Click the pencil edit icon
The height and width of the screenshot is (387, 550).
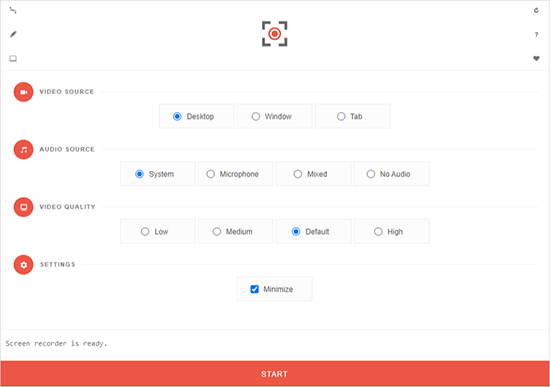pos(13,34)
